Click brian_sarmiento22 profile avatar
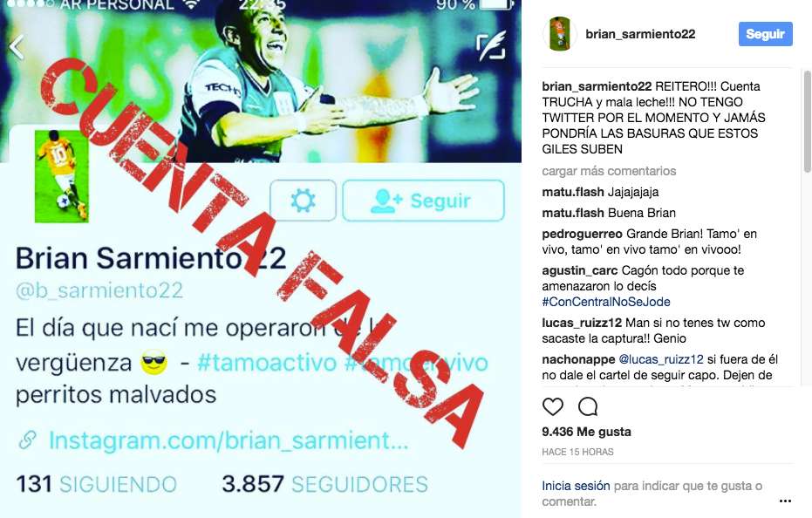The height and width of the screenshot is (518, 812). [559, 34]
